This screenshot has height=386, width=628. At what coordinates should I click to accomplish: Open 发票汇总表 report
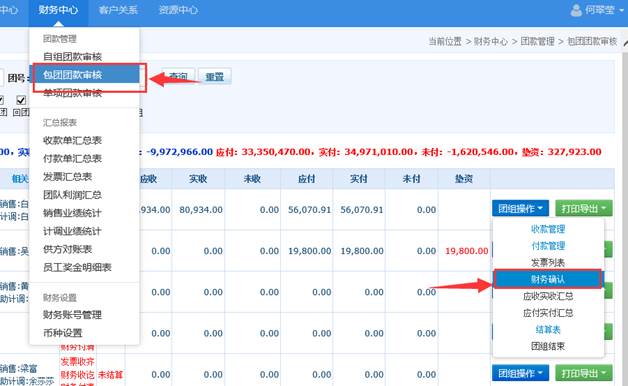click(68, 177)
